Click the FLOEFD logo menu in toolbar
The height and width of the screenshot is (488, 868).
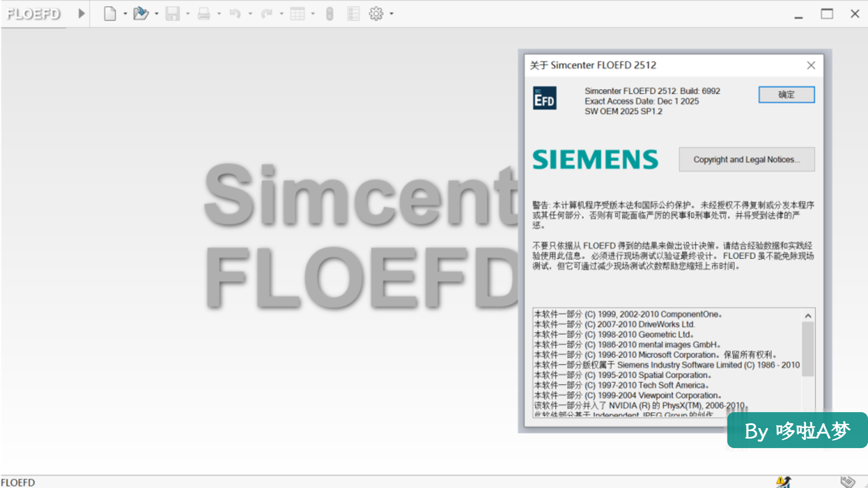click(x=33, y=13)
